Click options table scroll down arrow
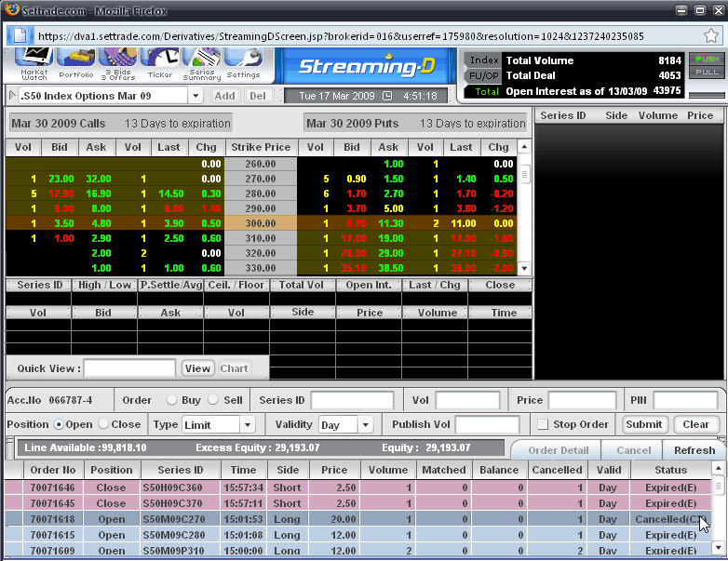728x561 pixels. tap(524, 268)
